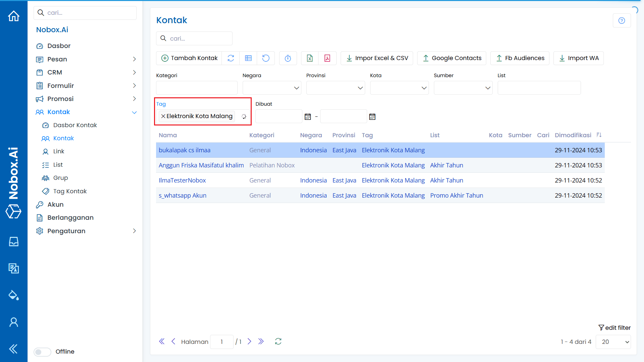
Task: Select CRM from the sidebar menu
Action: pos(55,72)
